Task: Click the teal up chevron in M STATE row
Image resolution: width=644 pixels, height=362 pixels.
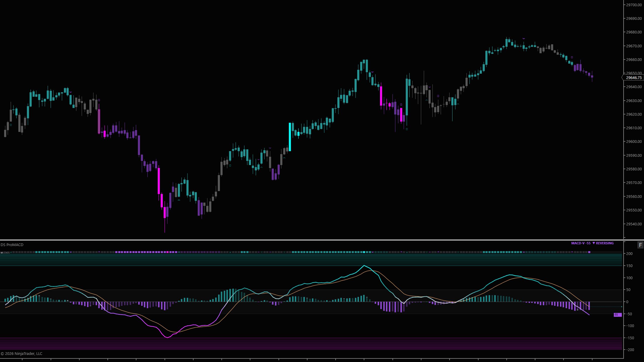Action: click(179, 252)
